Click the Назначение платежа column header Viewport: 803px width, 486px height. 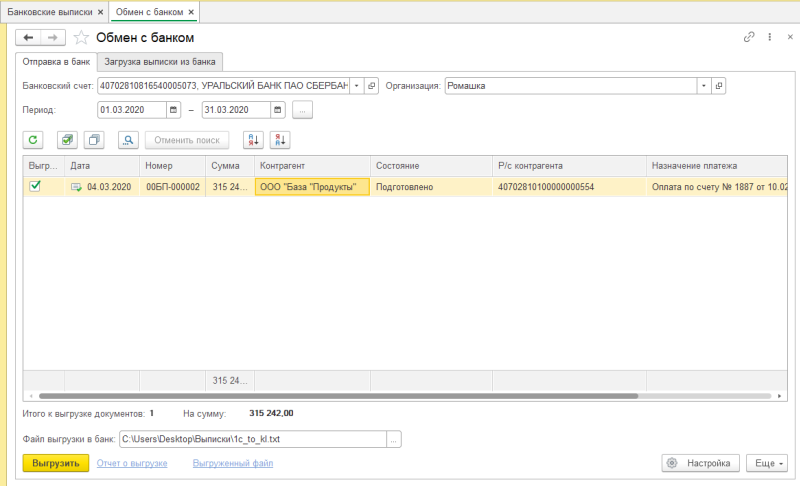click(717, 166)
